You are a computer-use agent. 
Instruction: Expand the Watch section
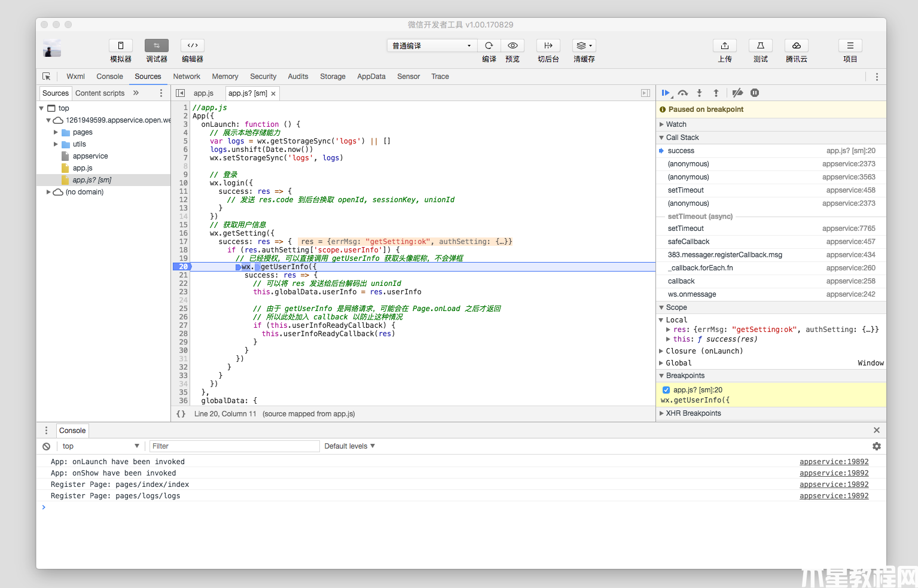(661, 124)
